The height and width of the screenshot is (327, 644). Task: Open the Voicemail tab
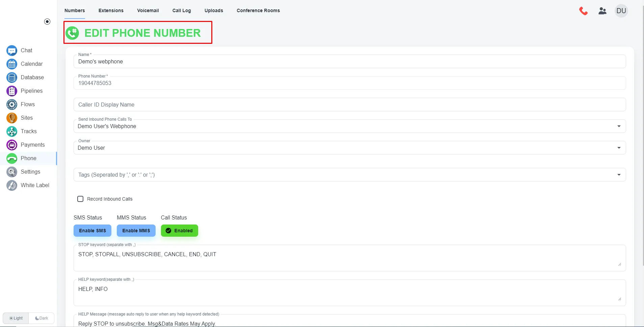(148, 10)
